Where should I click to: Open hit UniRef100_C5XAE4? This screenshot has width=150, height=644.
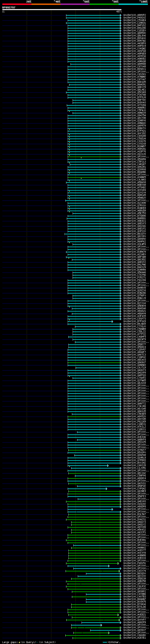point(135,20)
